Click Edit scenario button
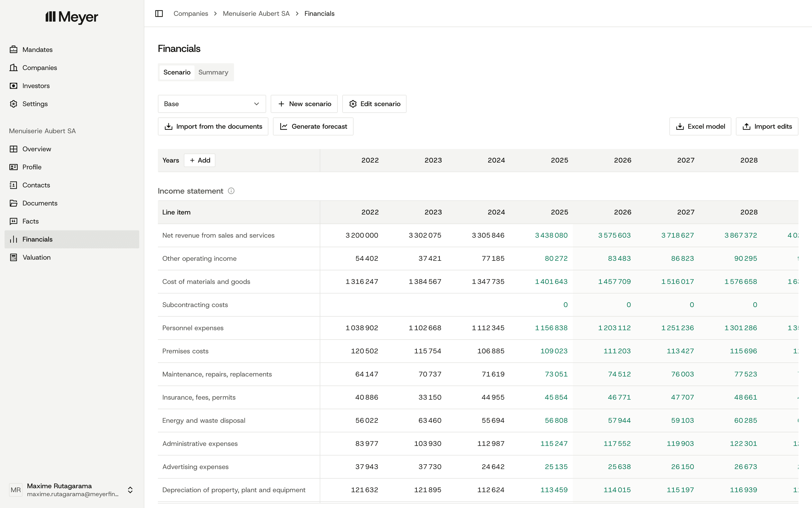The image size is (812, 508). coord(374,104)
